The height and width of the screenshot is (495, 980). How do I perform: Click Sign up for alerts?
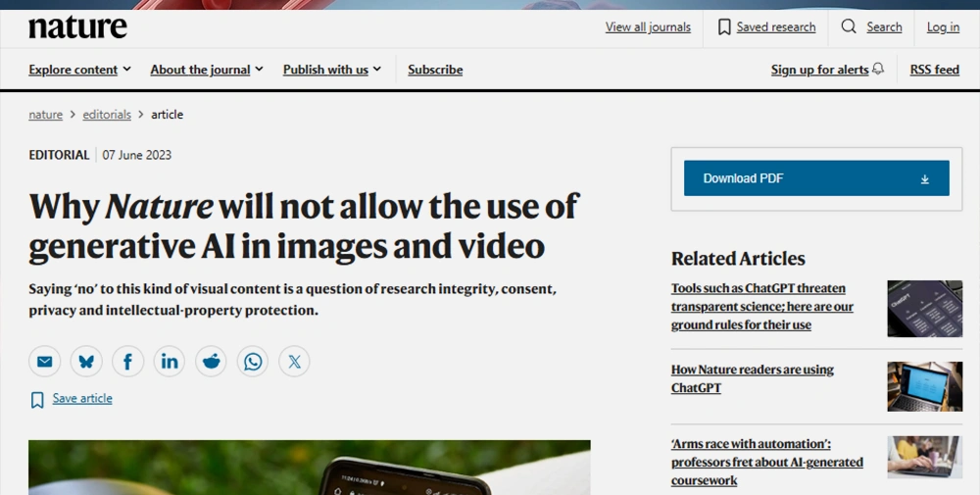819,70
